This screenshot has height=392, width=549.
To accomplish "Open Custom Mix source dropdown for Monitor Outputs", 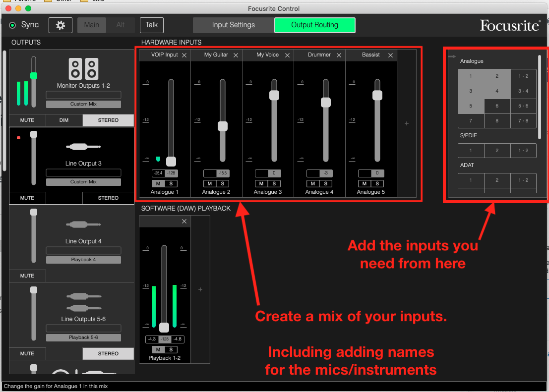I will click(83, 104).
